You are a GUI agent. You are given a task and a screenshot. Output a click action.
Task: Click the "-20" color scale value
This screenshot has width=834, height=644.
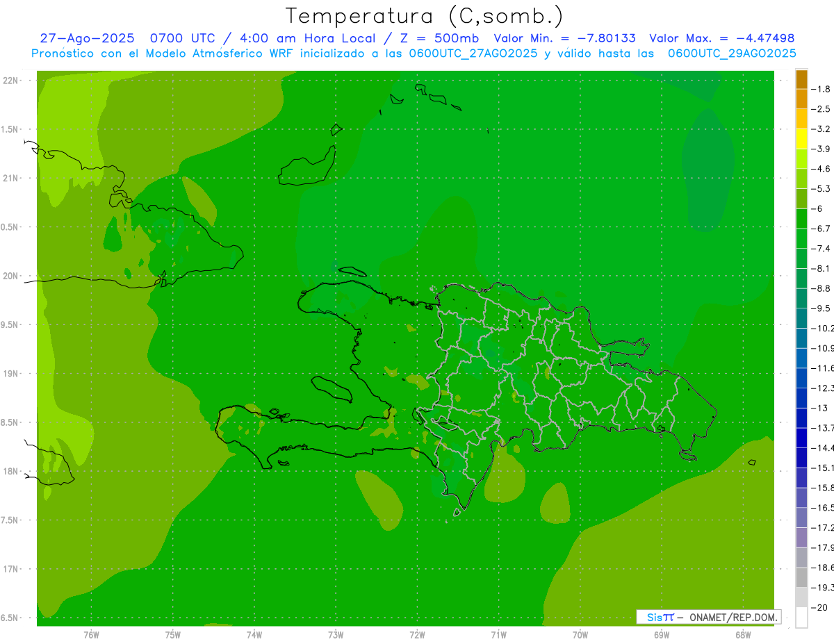tap(819, 608)
